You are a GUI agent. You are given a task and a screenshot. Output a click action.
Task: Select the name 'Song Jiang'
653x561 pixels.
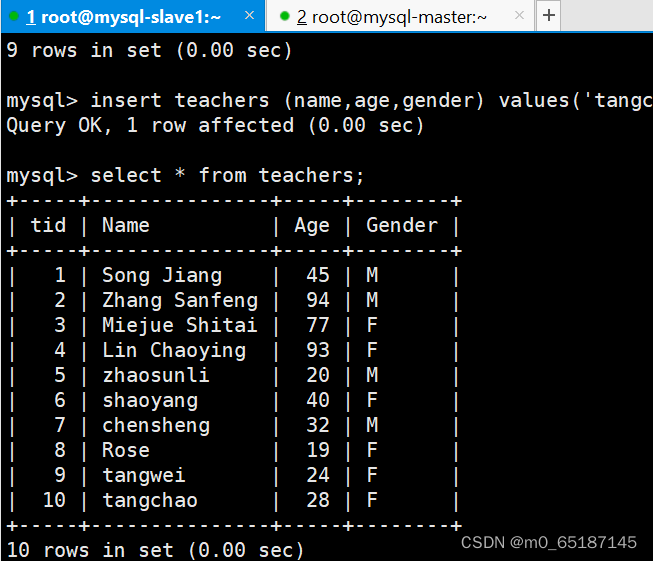coord(162,276)
